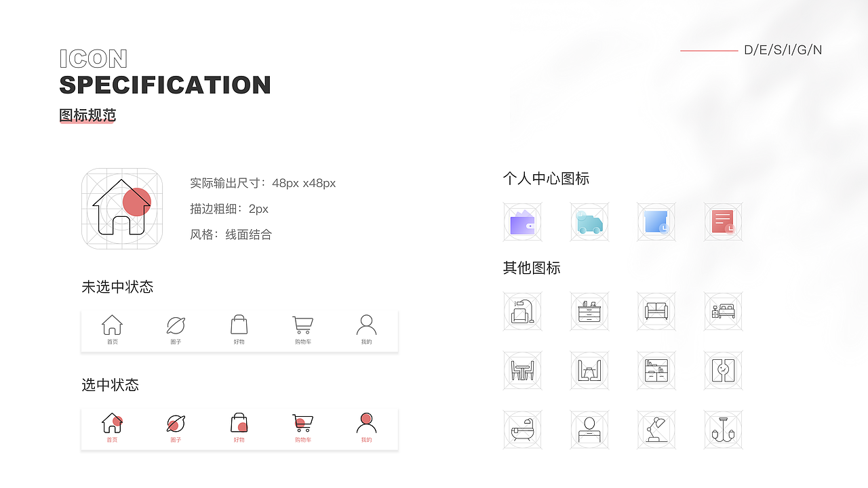Click the 选中状态 section title
This screenshot has height=488, width=868.
coord(110,385)
